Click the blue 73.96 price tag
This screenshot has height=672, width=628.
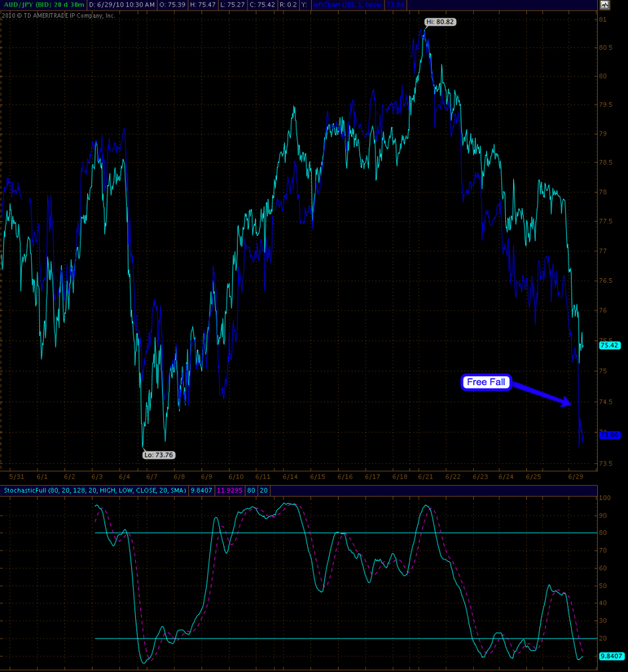(x=610, y=434)
